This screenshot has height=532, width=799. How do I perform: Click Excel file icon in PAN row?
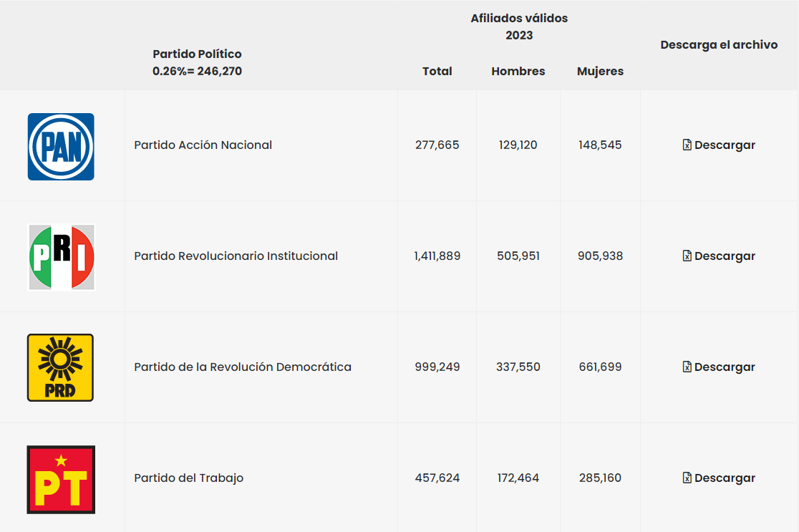(687, 145)
